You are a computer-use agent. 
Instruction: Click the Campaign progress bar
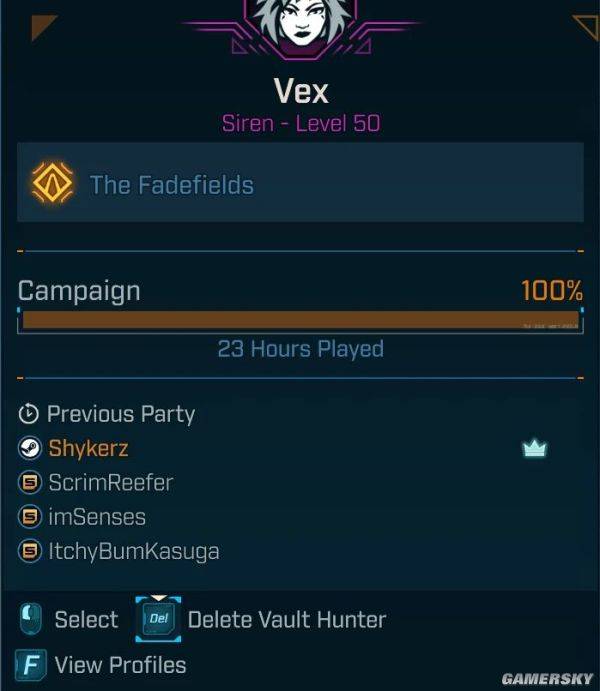click(300, 320)
